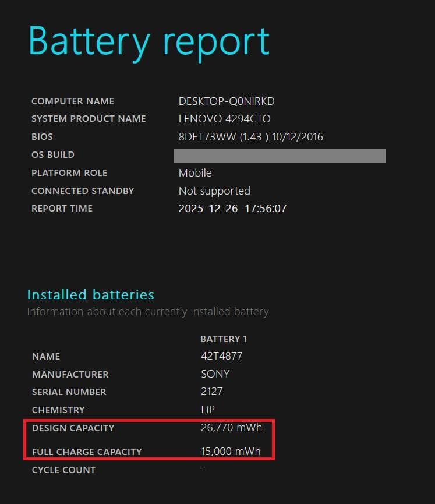
Task: Click the battery name 42T4877
Action: [221, 356]
